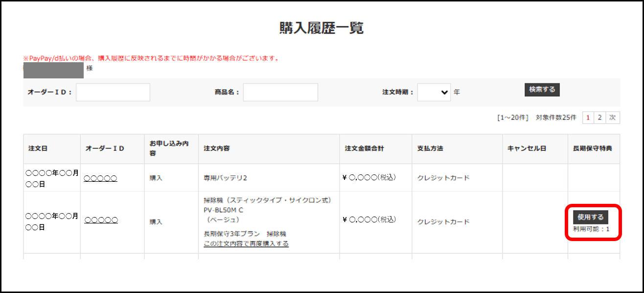The image size is (644, 293).
Task: Open the order ID link for the 掃除機 order
Action: click(x=101, y=220)
